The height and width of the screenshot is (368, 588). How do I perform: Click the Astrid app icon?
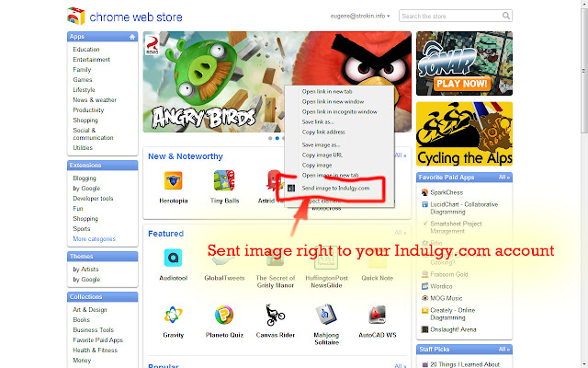coord(275,180)
